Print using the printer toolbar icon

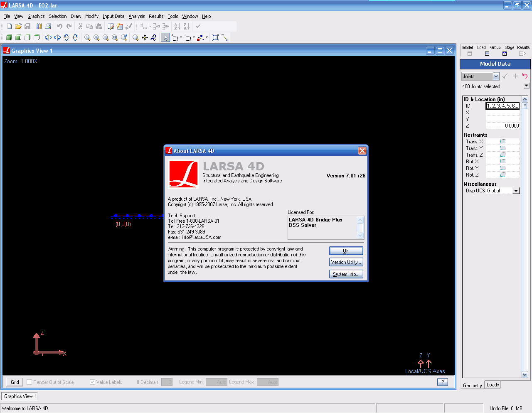pos(48,26)
